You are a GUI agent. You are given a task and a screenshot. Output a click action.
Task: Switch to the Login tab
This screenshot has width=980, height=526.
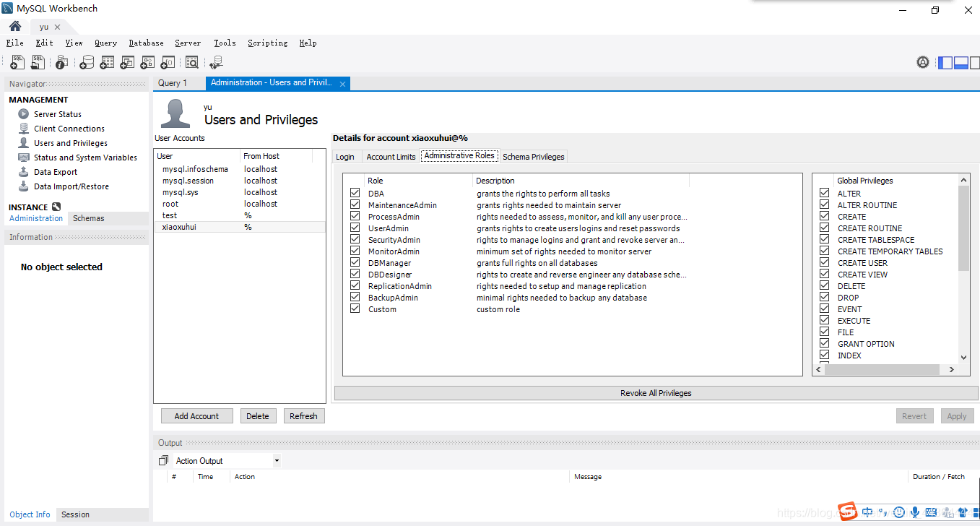pyautogui.click(x=345, y=157)
